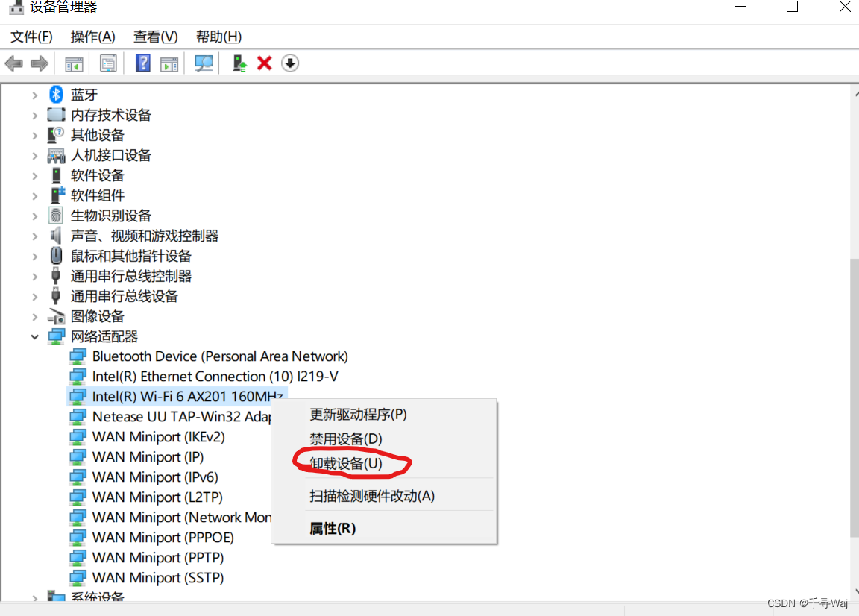Collapse the 网络适配器 tree node
The image size is (859, 616).
34,336
